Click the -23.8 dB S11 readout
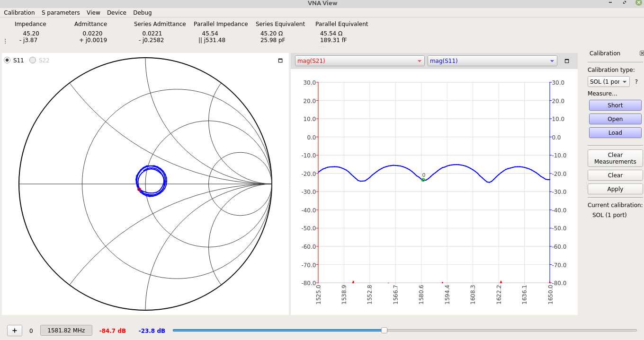This screenshot has width=644, height=340. (x=152, y=331)
